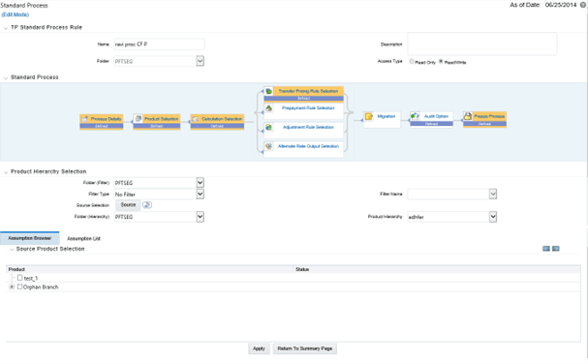Open the Filter Type dropdown
This screenshot has height=364, width=588.
coord(200,194)
